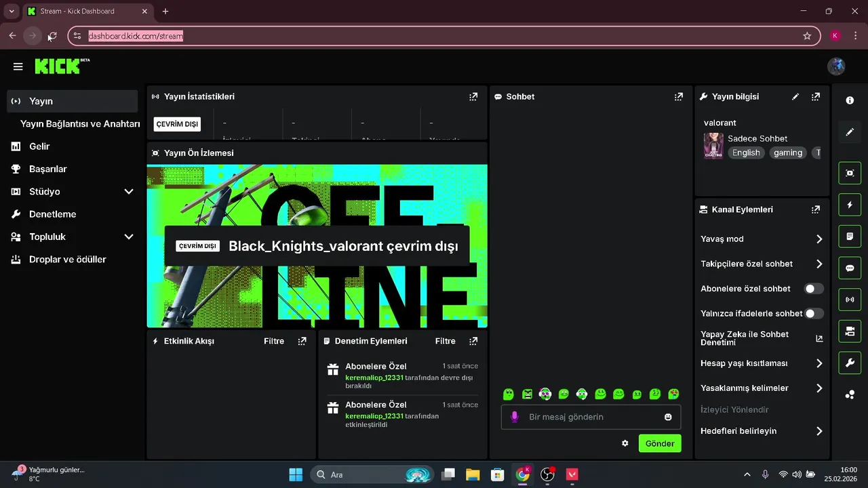Toggle the lightning activity feed icon in right rail
The height and width of the screenshot is (488, 868).
pos(850,205)
